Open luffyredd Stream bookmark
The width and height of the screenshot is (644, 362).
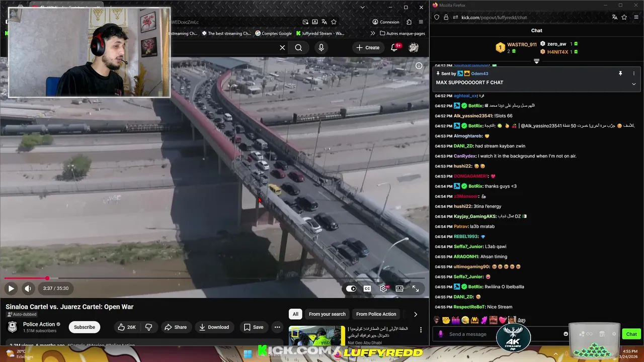pos(320,34)
